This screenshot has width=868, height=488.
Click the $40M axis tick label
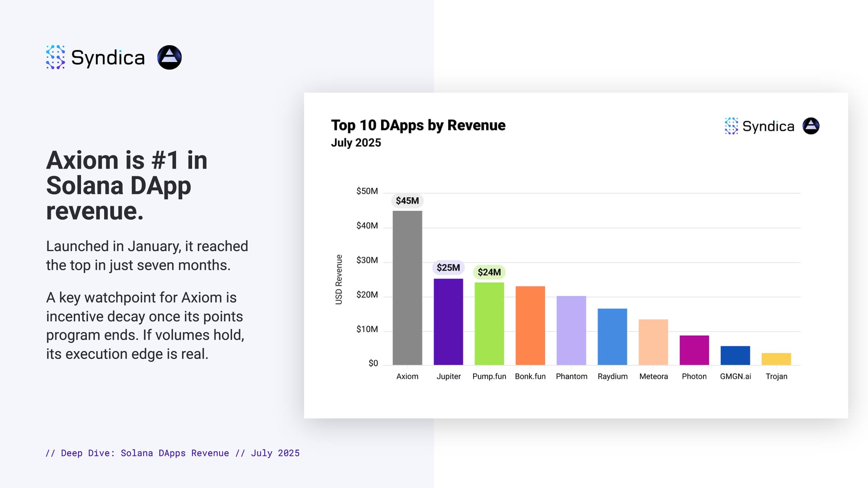[x=367, y=226]
